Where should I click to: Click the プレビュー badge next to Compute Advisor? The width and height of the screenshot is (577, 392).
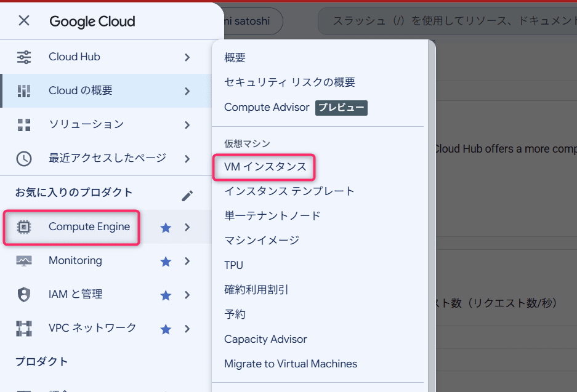[341, 108]
